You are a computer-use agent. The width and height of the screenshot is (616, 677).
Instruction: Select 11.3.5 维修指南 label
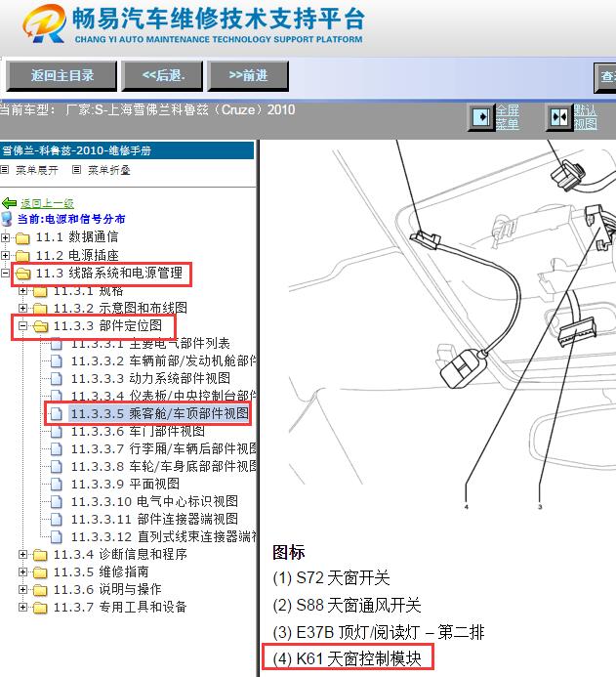pyautogui.click(x=101, y=572)
